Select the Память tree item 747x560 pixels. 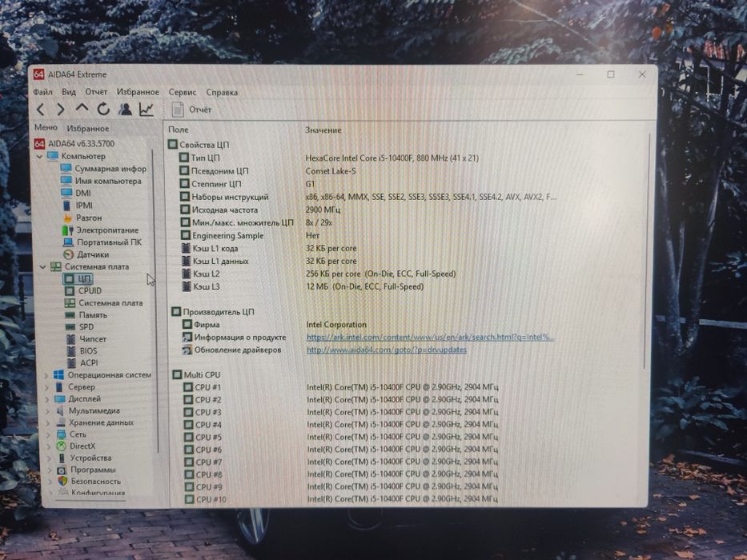click(x=86, y=314)
